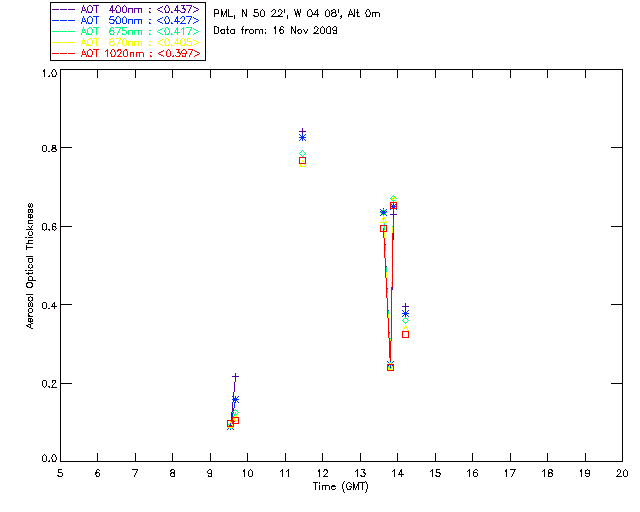Viewport: 640px width, 512px height.
Task: Click the 19 tick label on time axis
Action: (585, 473)
